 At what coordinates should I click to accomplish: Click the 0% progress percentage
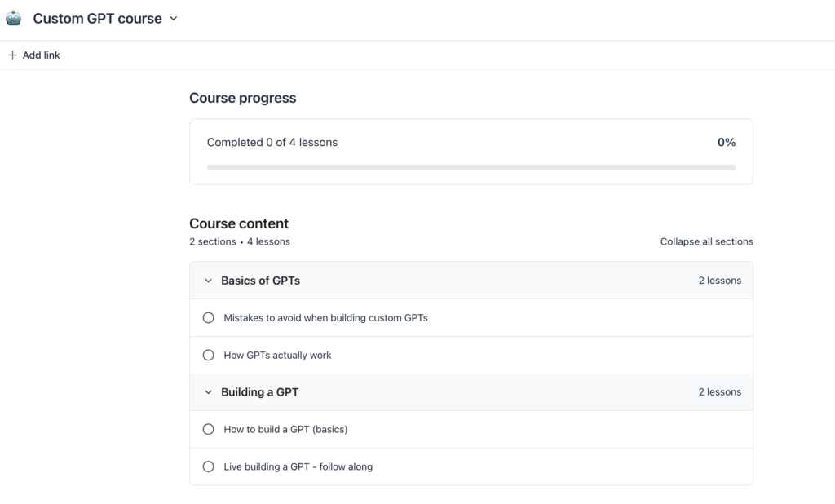tap(726, 143)
